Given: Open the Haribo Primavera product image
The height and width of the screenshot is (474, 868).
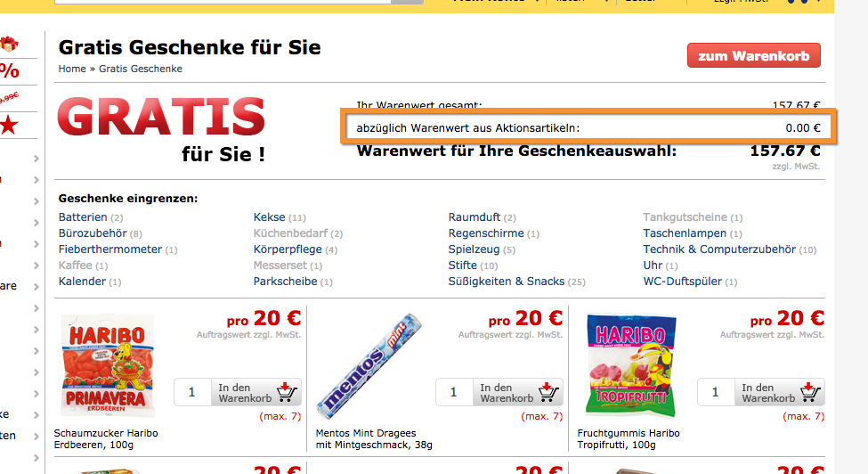Looking at the screenshot, I should (108, 365).
